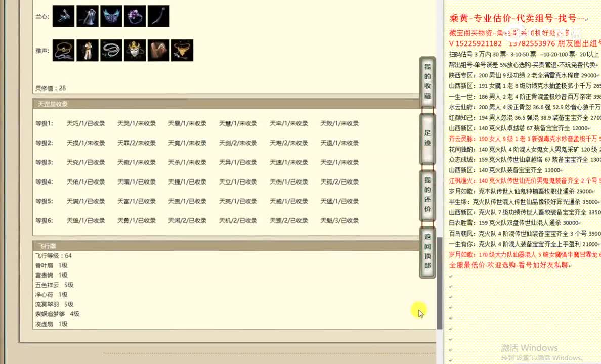Click the 天魁/3/已收录 entry
601x364 pixels.
[339, 221]
